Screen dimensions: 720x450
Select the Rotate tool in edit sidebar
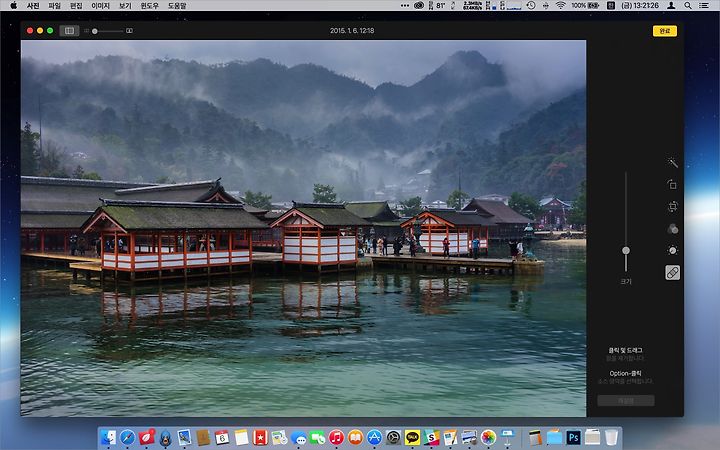672,185
